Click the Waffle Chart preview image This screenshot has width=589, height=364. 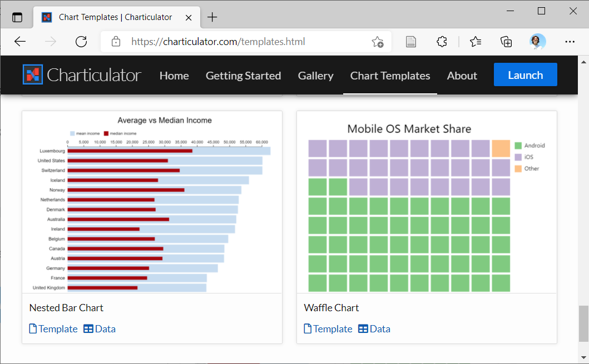[427, 202]
